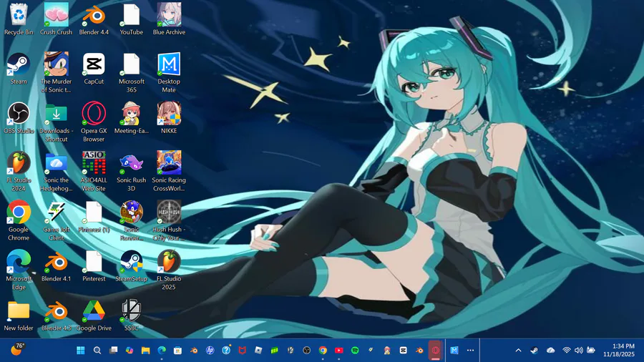The width and height of the screenshot is (644, 362).
Task: Select the Pinterest file beside SteamSetup
Action: [94, 266]
